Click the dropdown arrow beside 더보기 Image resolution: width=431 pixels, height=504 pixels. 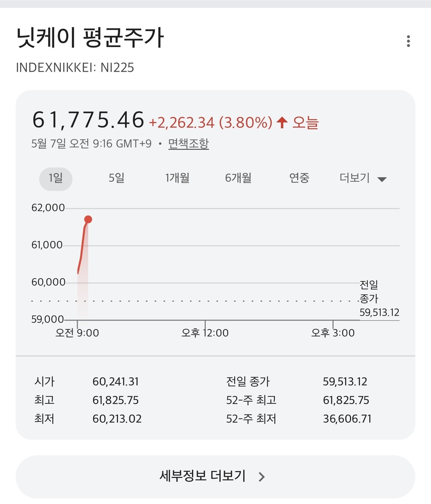coord(382,179)
